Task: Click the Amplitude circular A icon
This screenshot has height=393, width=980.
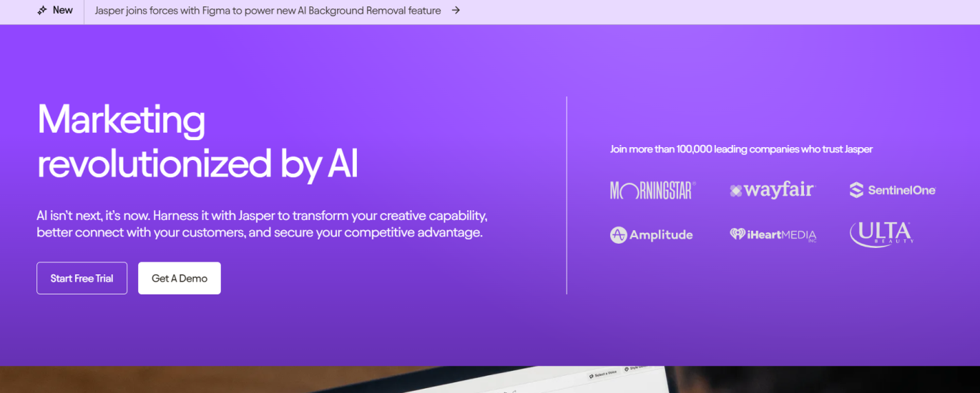Action: (x=618, y=235)
